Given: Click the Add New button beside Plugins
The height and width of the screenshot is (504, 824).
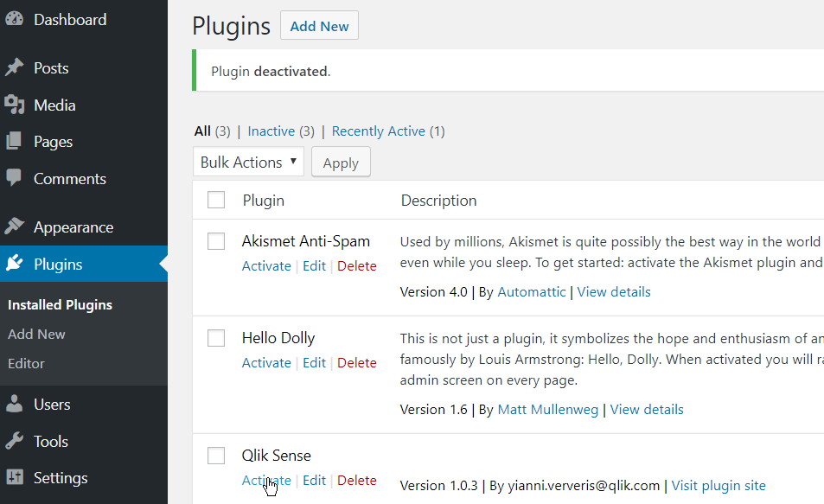Looking at the screenshot, I should click(x=320, y=26).
